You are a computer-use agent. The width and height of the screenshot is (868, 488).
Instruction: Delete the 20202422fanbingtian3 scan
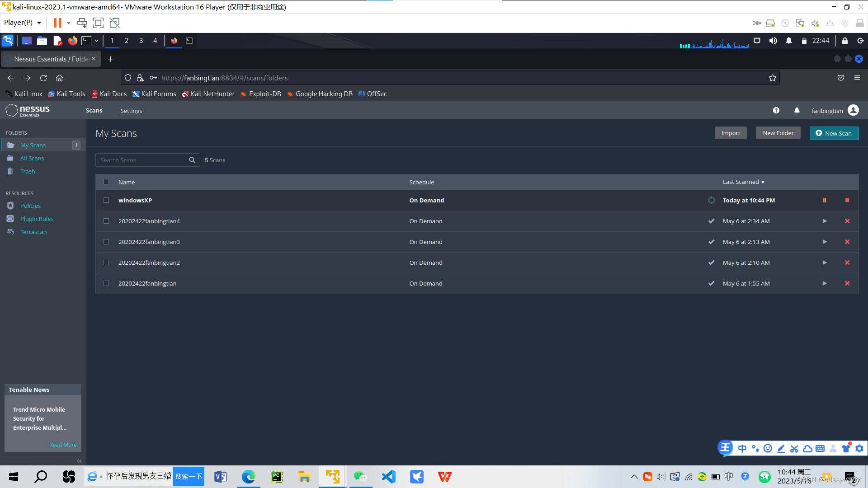[847, 242]
